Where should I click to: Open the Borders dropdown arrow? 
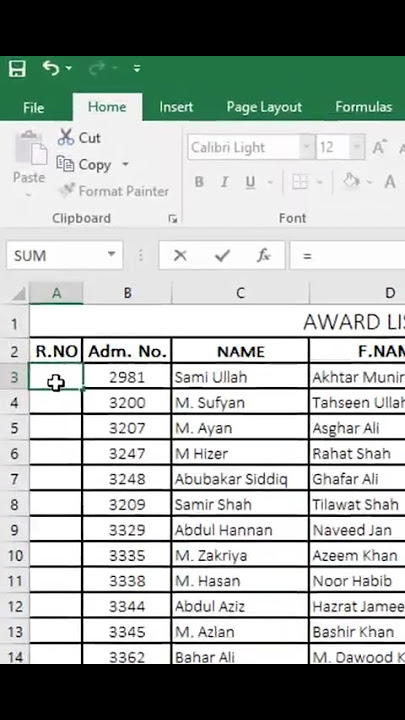(320, 183)
